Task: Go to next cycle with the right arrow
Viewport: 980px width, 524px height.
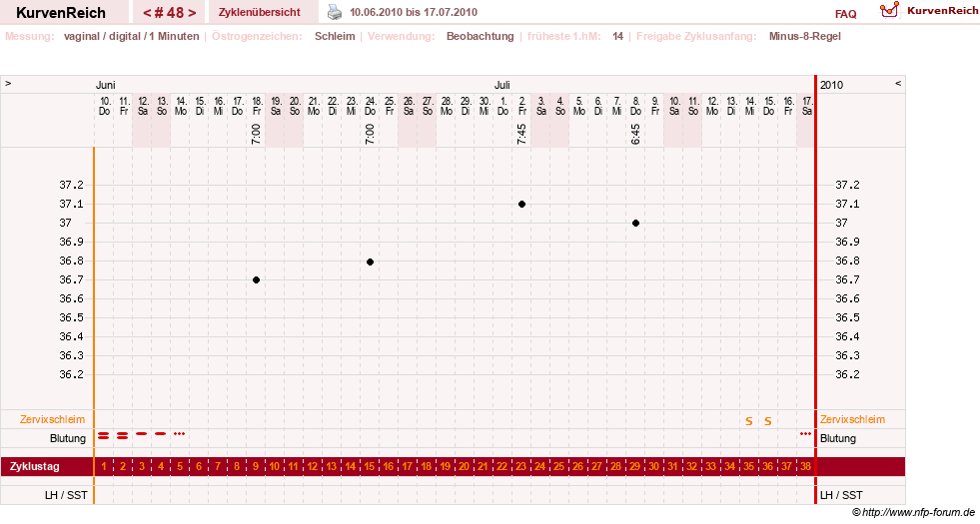Action: [192, 13]
